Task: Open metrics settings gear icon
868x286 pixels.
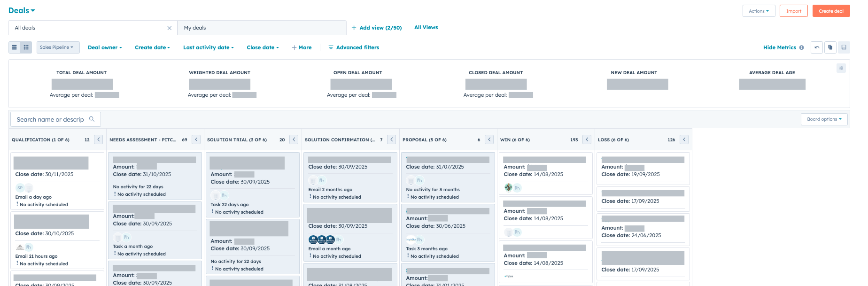Action: 841,68
